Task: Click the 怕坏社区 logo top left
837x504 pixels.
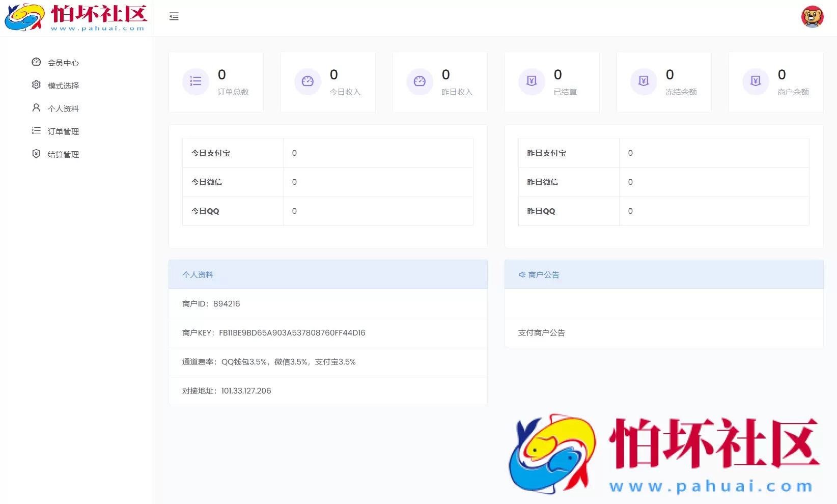Action: click(76, 18)
